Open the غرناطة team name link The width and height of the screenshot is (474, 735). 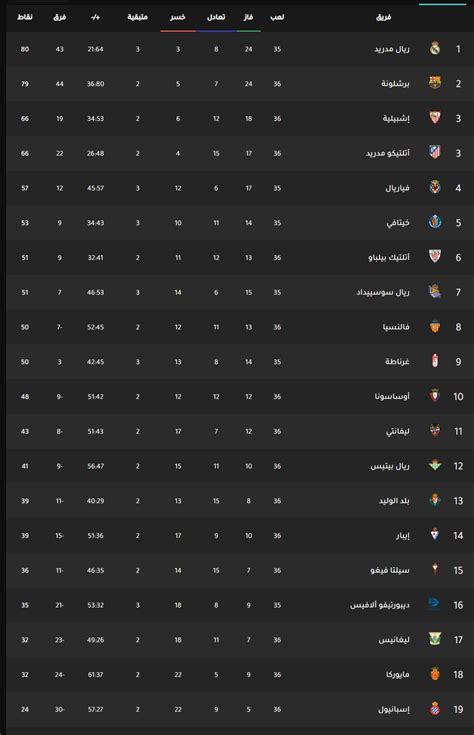click(x=398, y=362)
